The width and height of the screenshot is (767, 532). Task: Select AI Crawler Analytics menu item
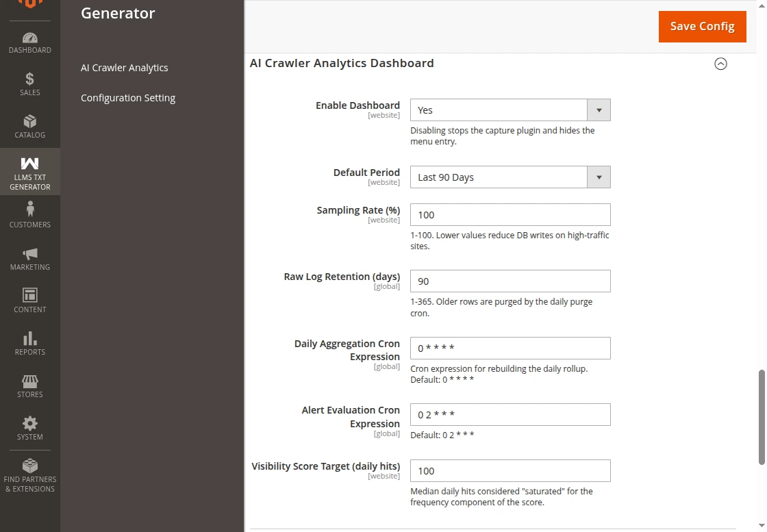pos(124,68)
